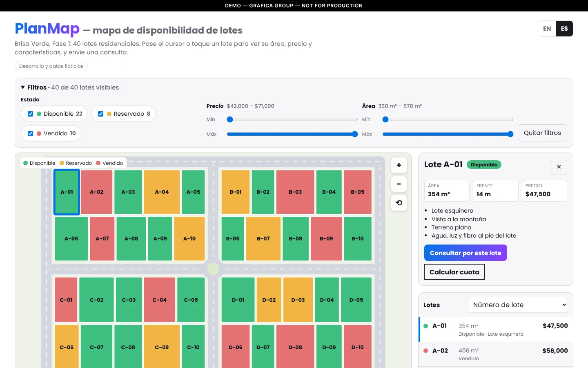
Task: Select lot C-05 on the map
Action: click(191, 300)
